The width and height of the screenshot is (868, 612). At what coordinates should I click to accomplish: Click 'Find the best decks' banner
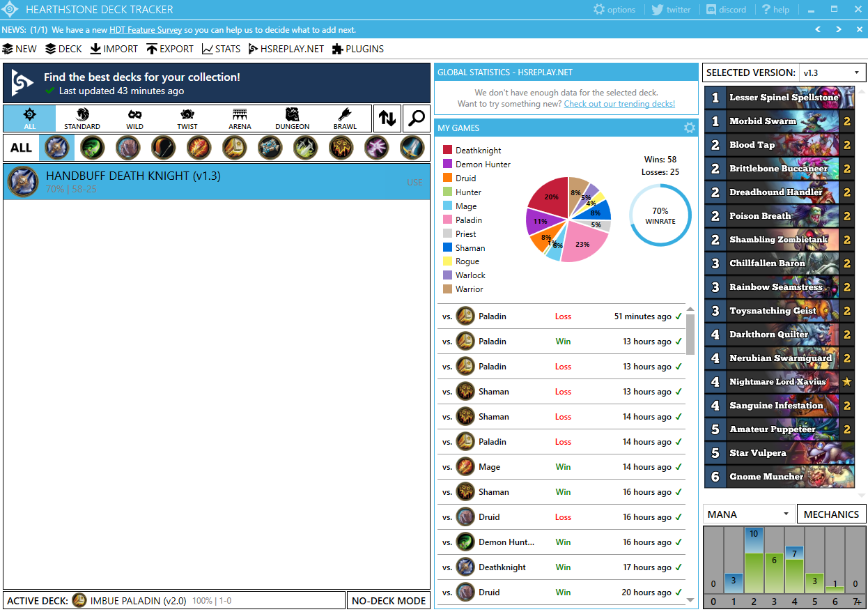click(217, 83)
